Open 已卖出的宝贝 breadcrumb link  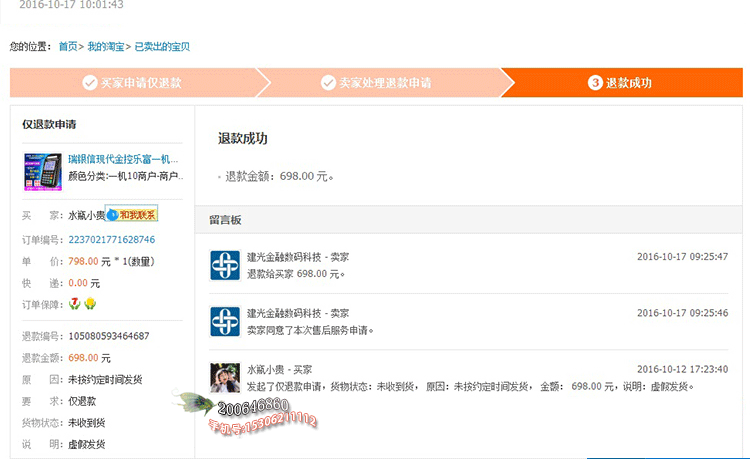click(x=162, y=47)
